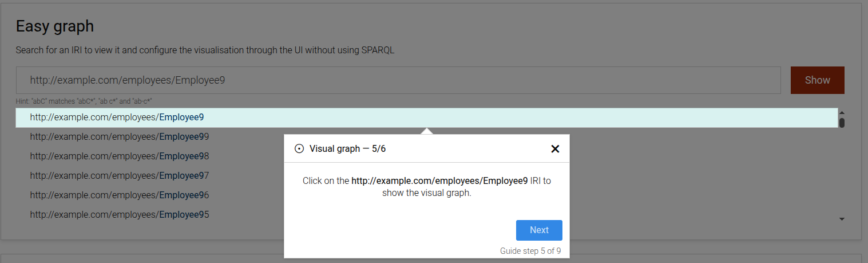
Task: Click the dark red Show button
Action: tap(817, 80)
